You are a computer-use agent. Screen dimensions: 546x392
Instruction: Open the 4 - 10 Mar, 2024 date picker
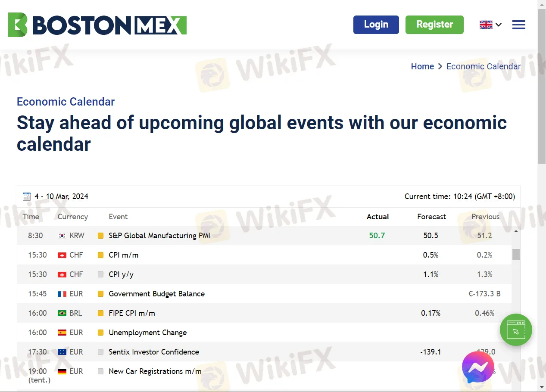[x=61, y=196]
